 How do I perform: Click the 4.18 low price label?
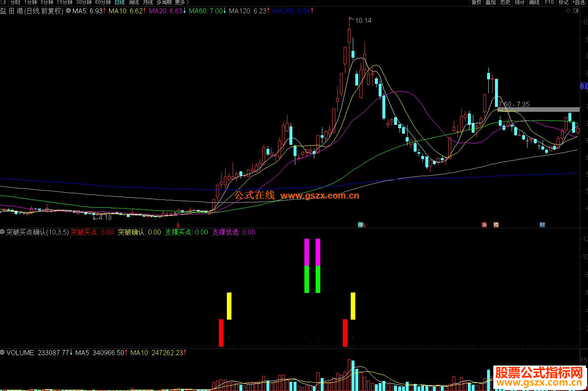105,217
